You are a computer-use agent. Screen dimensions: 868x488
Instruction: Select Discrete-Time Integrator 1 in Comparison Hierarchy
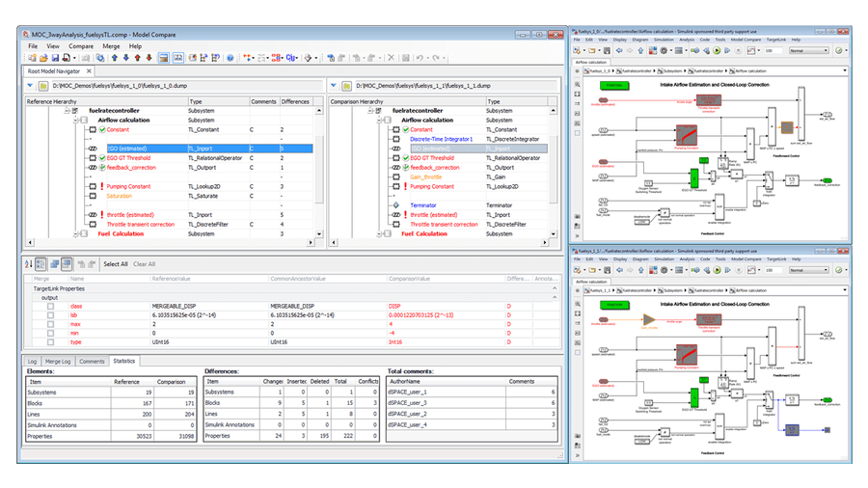441,139
